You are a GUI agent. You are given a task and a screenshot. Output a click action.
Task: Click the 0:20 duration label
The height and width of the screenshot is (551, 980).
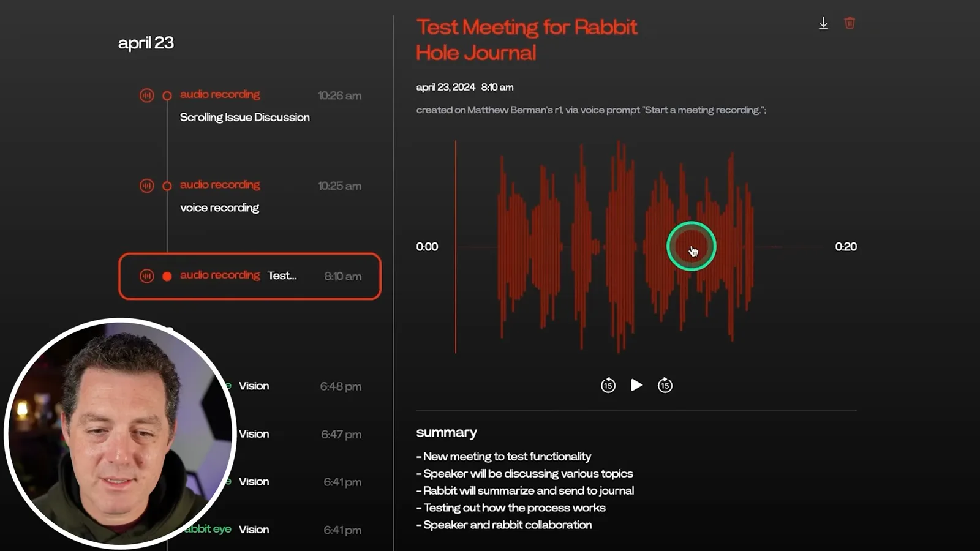pos(846,247)
